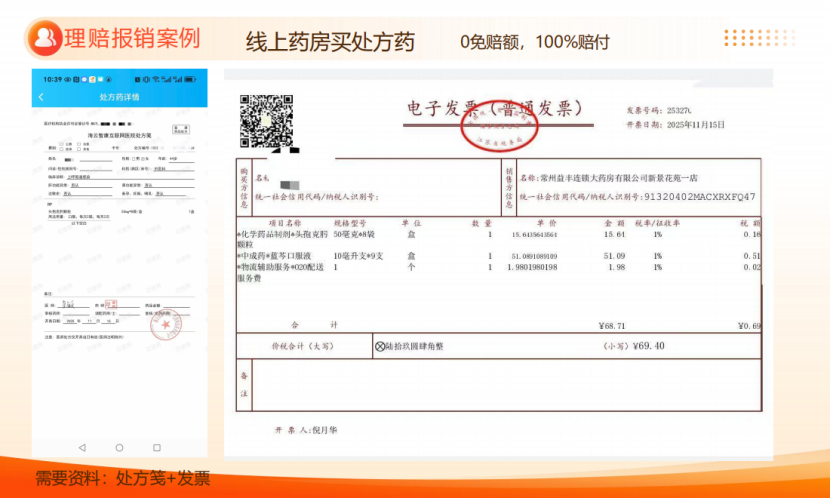
Task: Click the 理赔报销案例 slide title
Action: 132,39
